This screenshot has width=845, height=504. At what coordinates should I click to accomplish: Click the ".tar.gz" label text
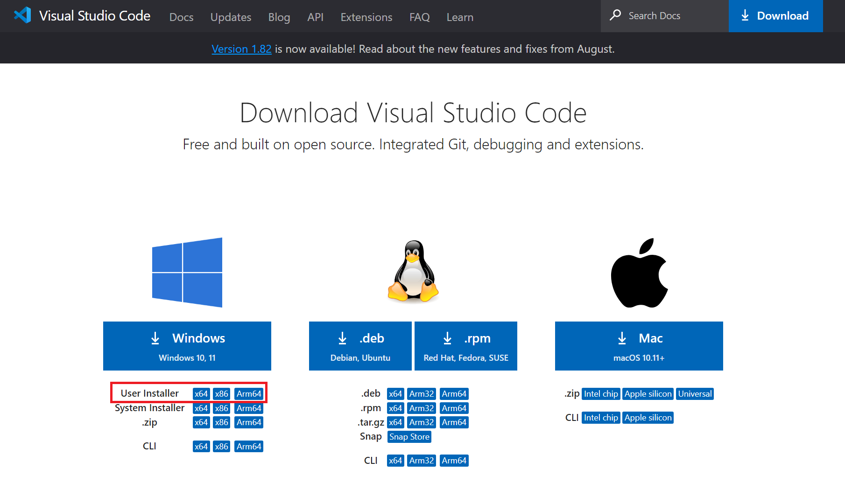pyautogui.click(x=371, y=422)
